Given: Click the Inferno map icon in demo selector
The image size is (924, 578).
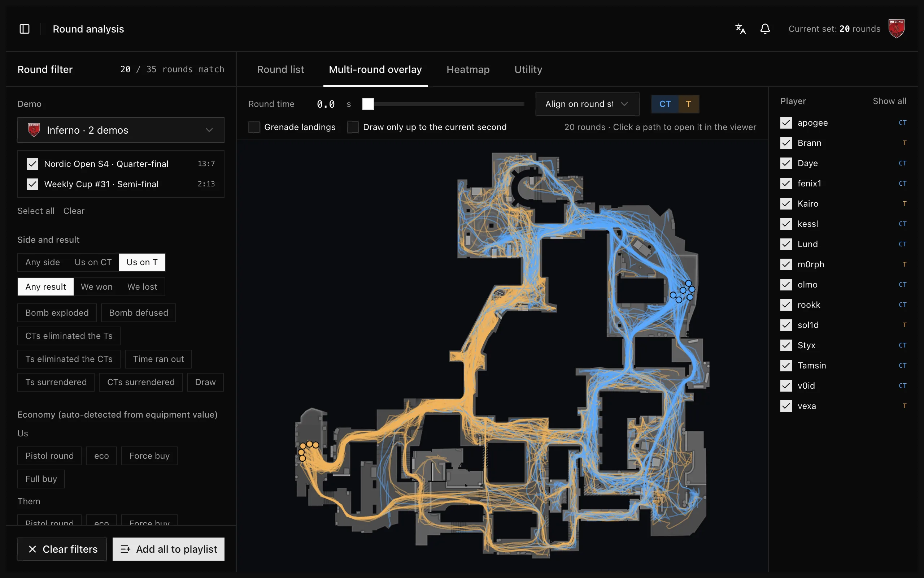Looking at the screenshot, I should [34, 130].
